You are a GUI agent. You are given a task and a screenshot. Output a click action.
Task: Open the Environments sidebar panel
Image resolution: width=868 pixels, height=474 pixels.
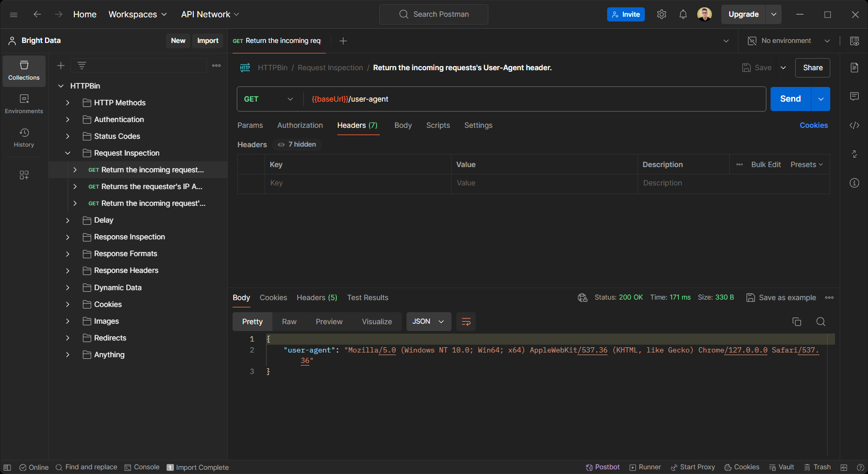pos(24,104)
